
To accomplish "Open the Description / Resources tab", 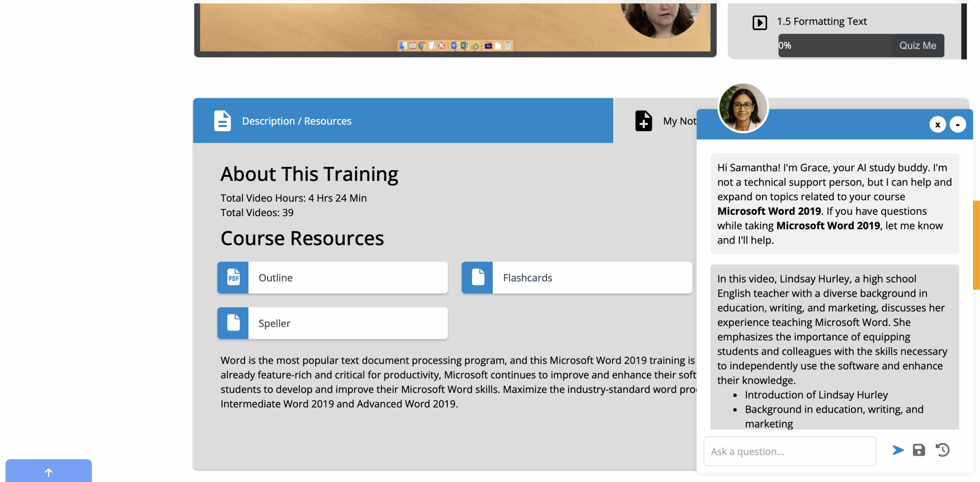I will (403, 120).
